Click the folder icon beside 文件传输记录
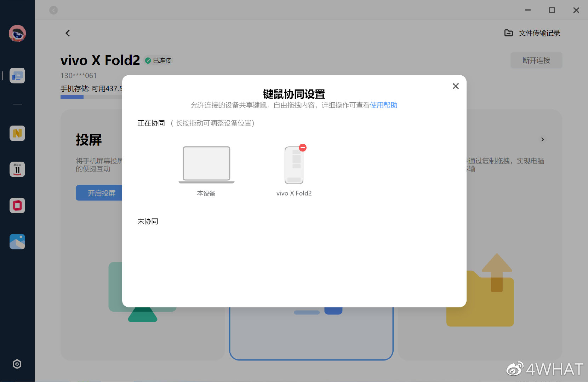Viewport: 588px width, 382px height. [508, 33]
